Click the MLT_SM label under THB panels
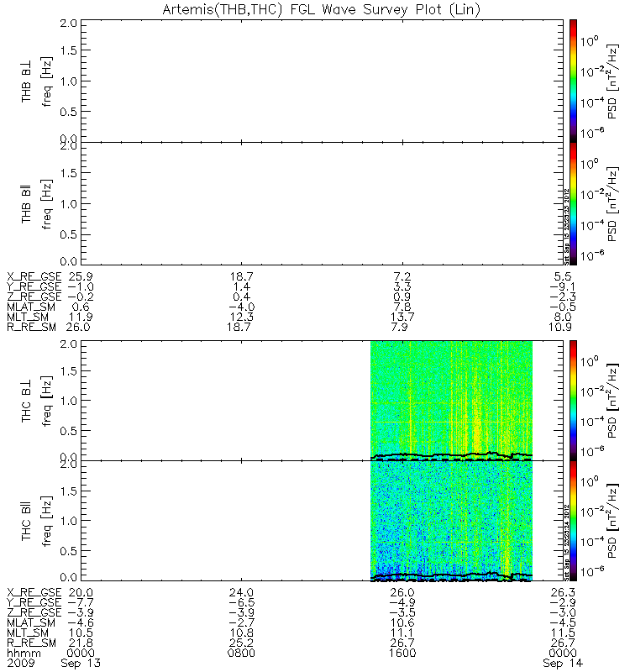Viewport: 630px width, 672px height. (x=28, y=318)
